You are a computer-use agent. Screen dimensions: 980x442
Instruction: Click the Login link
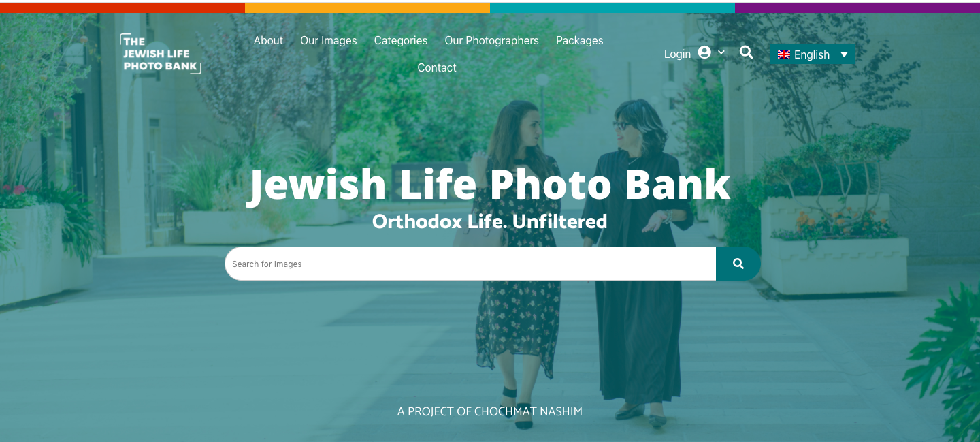[x=677, y=54]
